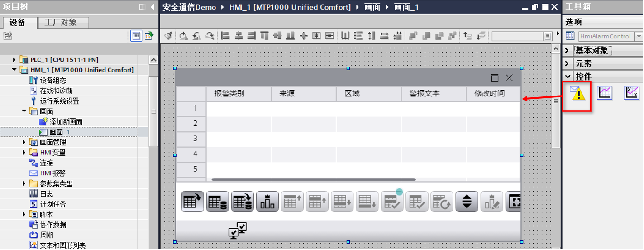Align selected objects to right edge

tap(251, 36)
